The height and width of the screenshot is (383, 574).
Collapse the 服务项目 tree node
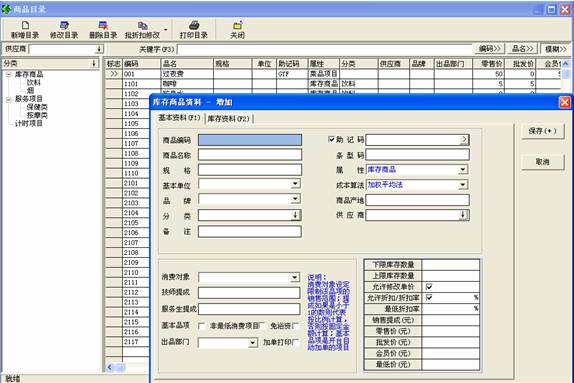click(8, 99)
